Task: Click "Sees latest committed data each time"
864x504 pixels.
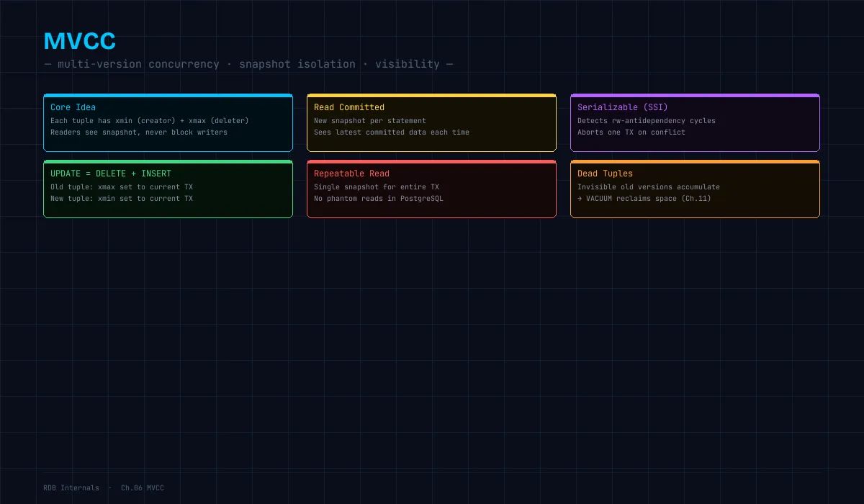Action: pyautogui.click(x=392, y=132)
